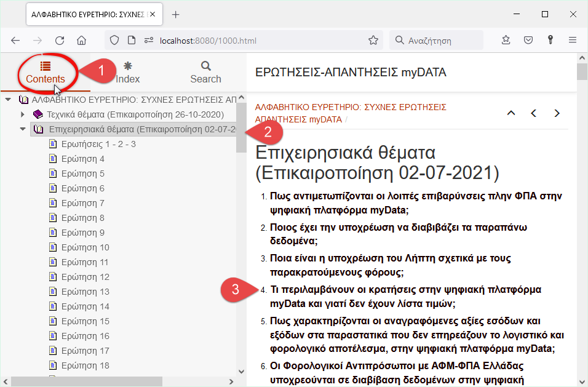This screenshot has height=387, width=588.
Task: Open question 6 about Φορολογικοί Αντιπρόσωποι
Action: click(397, 372)
